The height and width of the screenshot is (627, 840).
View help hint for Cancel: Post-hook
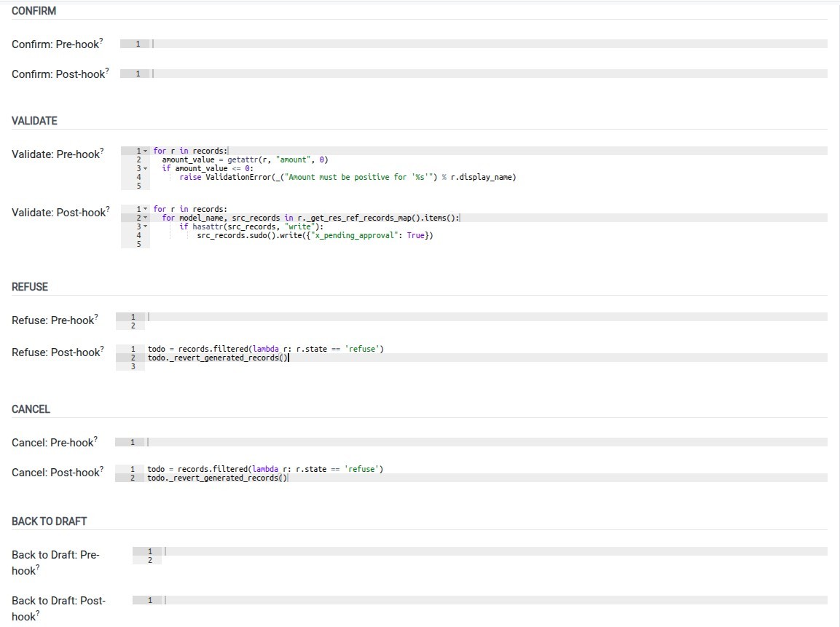click(102, 468)
